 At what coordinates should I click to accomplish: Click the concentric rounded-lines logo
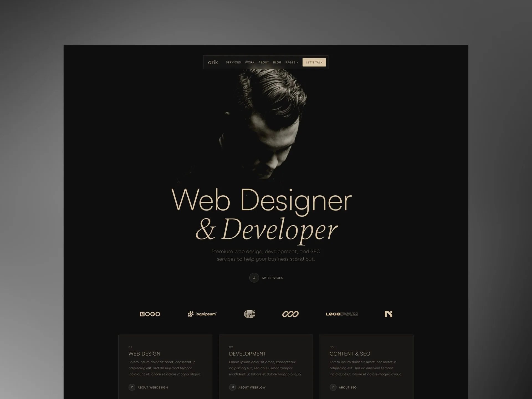pos(249,314)
